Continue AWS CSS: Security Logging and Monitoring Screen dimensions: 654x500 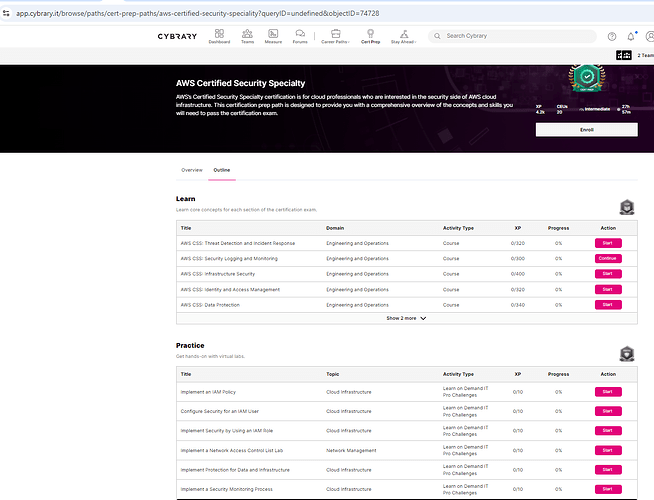(607, 258)
